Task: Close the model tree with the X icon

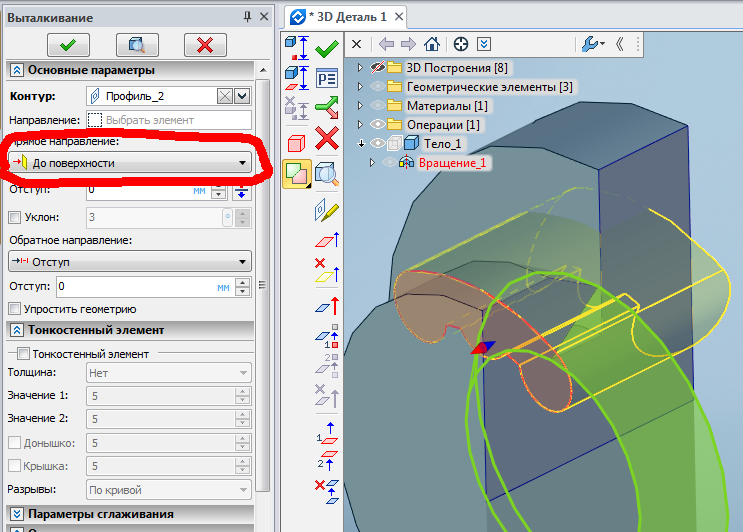Action: (356, 45)
